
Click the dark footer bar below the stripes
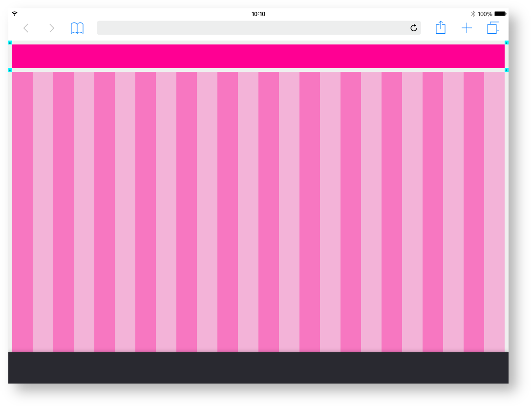[x=259, y=367]
